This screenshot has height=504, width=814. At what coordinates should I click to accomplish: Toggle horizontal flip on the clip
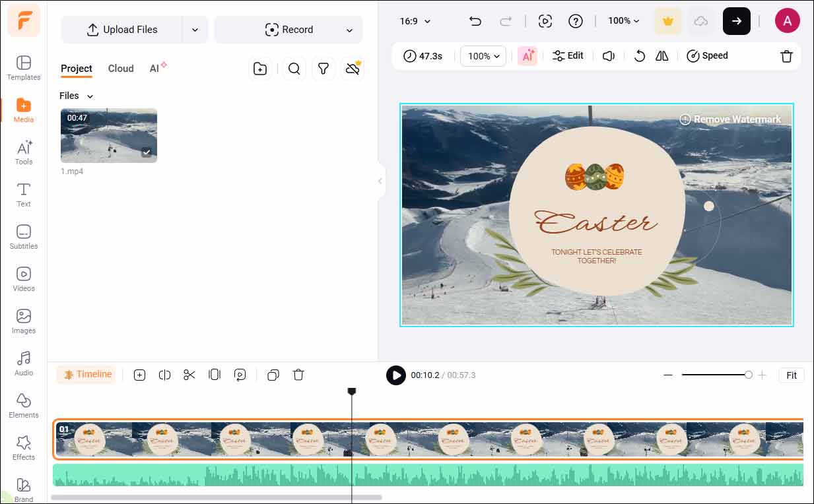click(x=662, y=56)
